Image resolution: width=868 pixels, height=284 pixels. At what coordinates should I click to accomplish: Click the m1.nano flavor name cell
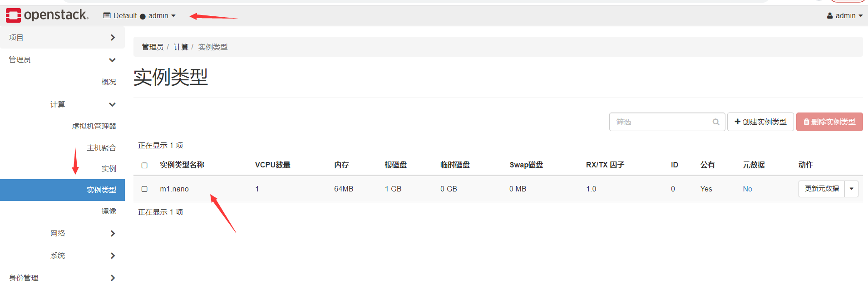pos(174,189)
